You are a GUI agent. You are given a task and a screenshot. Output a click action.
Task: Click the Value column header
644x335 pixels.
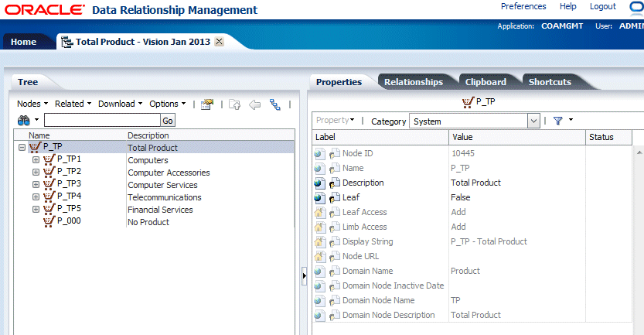point(517,137)
